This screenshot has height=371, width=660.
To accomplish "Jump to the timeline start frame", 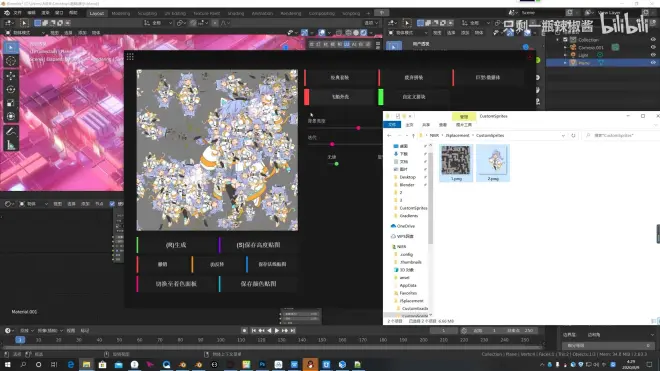I will click(253, 331).
